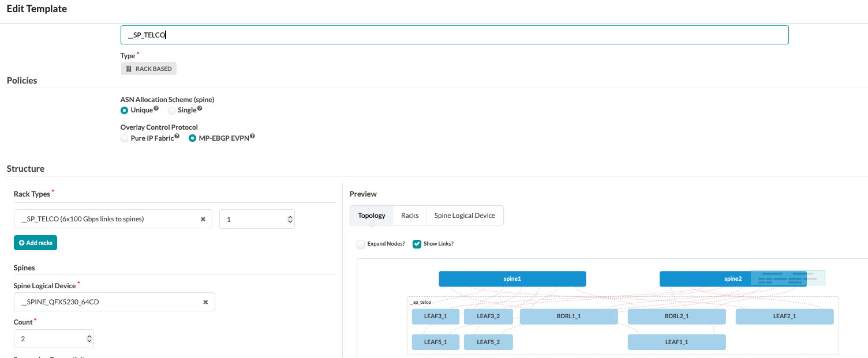
Task: Switch to the Racks preview tab
Action: point(410,215)
